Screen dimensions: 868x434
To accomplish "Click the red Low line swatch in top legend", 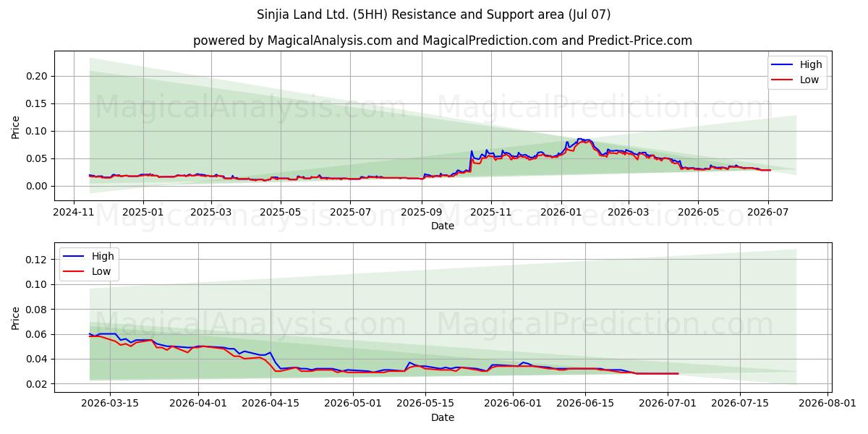I will coord(783,81).
